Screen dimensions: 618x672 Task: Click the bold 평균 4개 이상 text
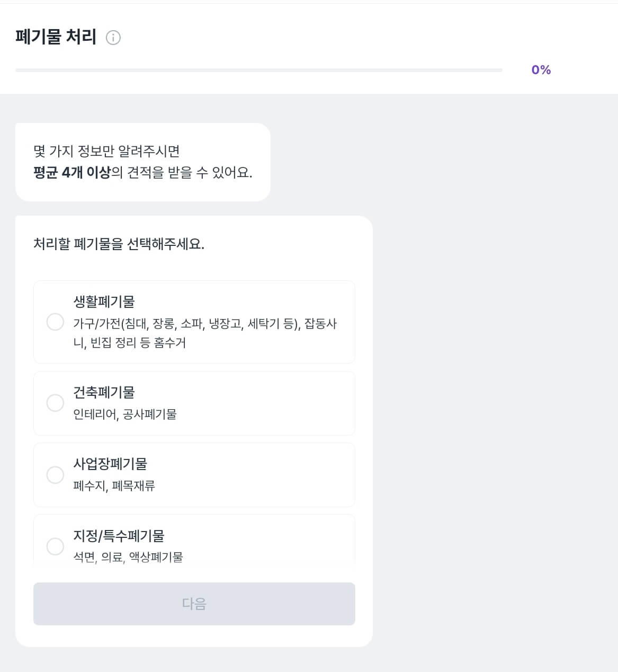pos(72,173)
